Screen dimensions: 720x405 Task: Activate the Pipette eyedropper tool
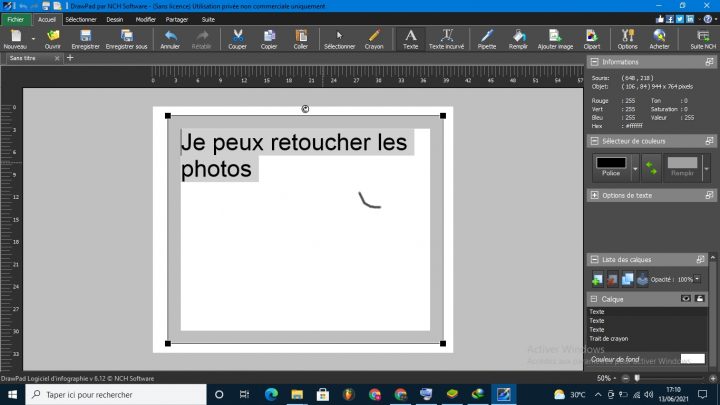(487, 39)
